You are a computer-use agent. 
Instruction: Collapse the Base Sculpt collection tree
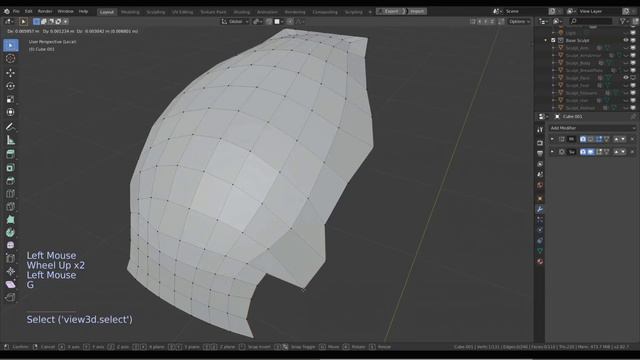[546, 40]
